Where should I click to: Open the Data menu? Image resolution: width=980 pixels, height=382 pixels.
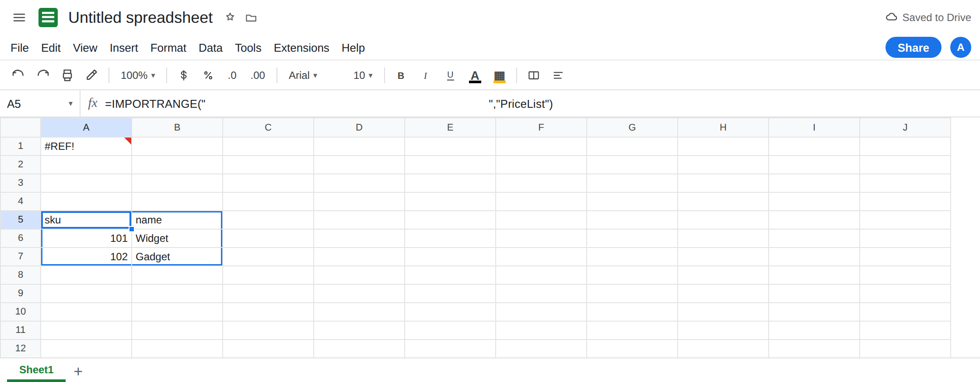click(210, 48)
